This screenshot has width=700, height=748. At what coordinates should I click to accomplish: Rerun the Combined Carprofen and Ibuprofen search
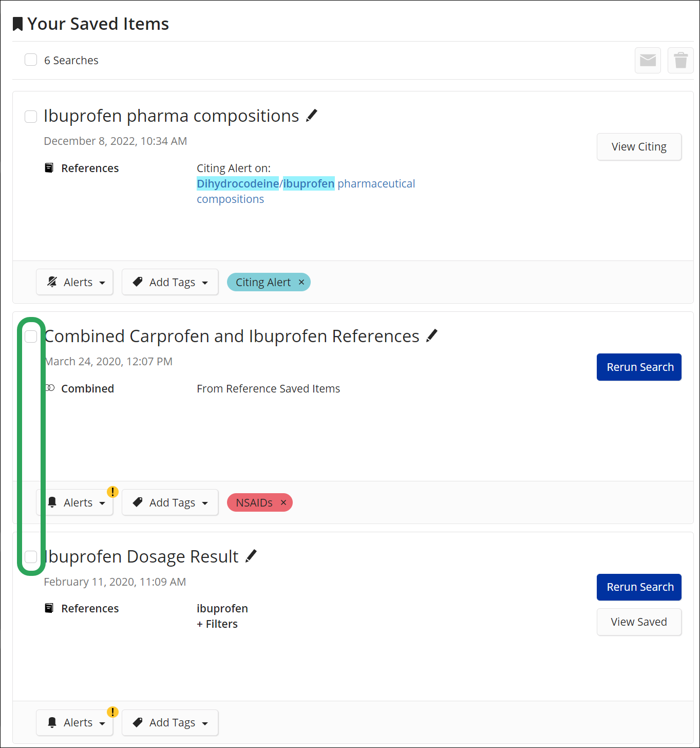(639, 367)
